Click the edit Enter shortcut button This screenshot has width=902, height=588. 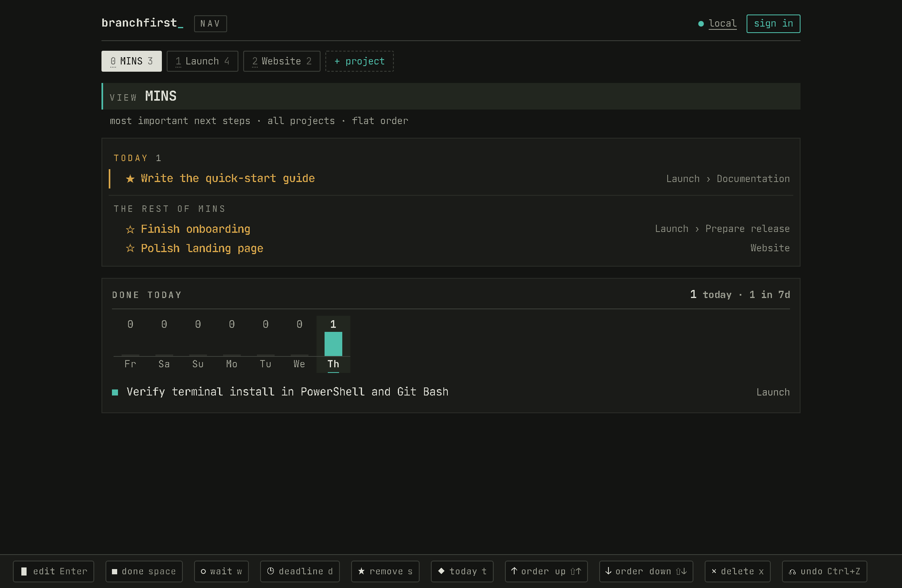coord(54,571)
